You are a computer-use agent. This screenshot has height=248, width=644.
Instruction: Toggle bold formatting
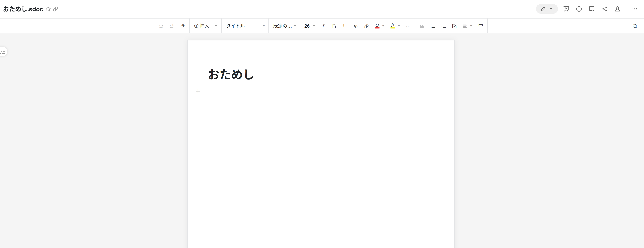pos(334,26)
